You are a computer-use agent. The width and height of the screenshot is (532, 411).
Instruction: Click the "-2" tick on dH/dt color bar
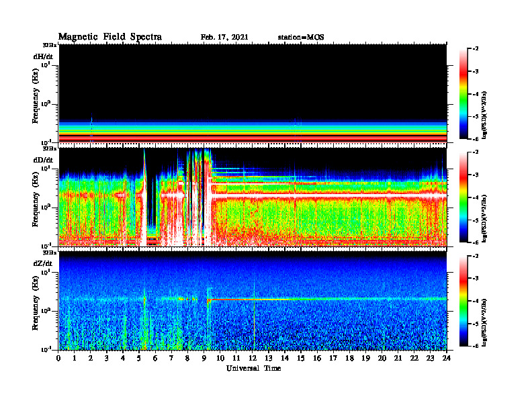click(476, 49)
